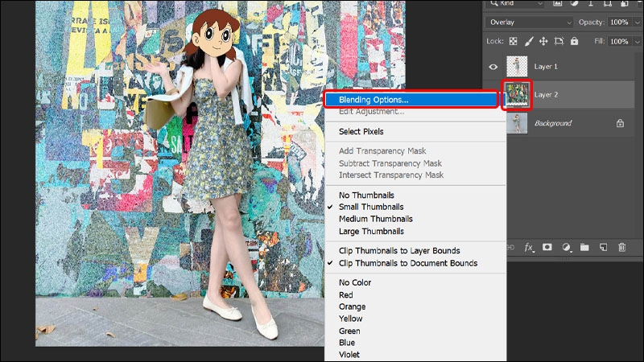Create a new fill or adjustment layer

(x=567, y=248)
